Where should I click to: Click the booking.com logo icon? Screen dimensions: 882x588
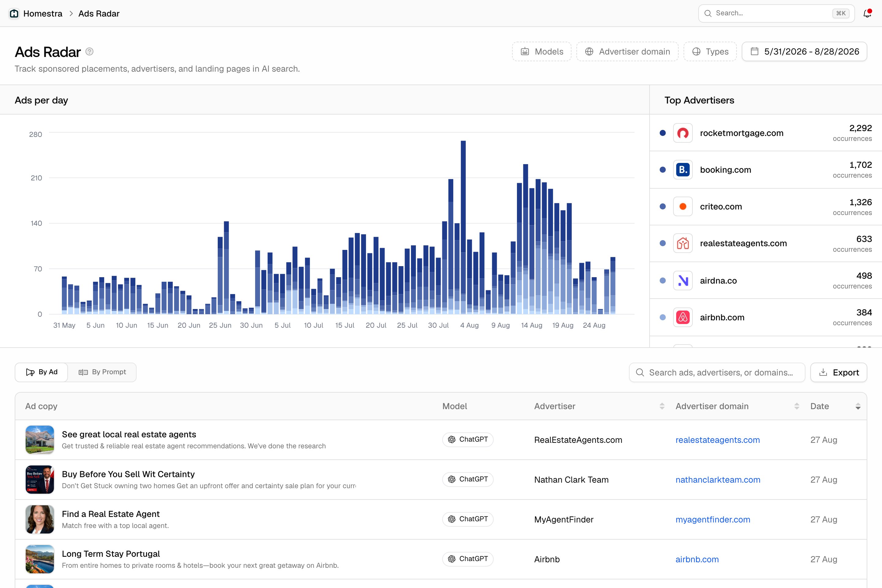pyautogui.click(x=683, y=169)
